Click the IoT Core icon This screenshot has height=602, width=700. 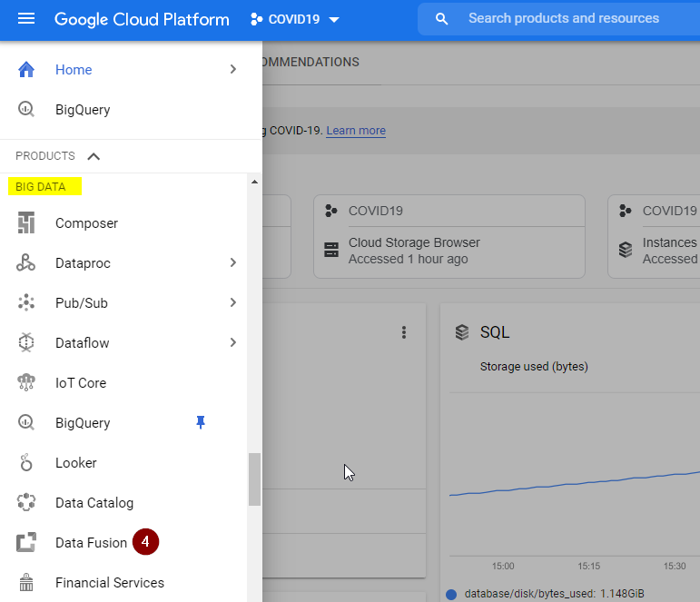pos(26,383)
